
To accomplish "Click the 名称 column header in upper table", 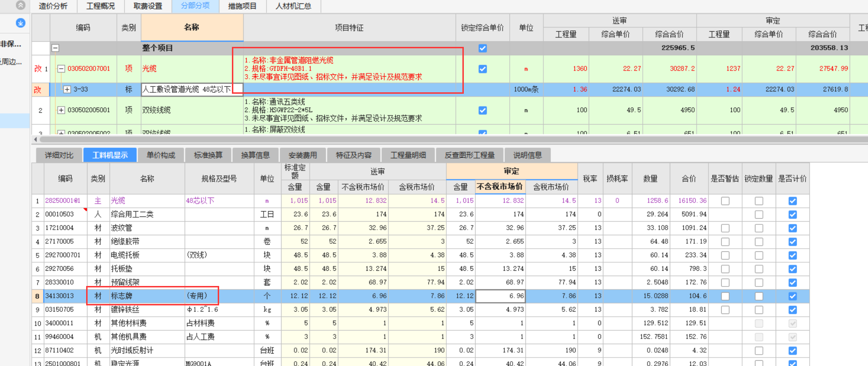I will (192, 27).
